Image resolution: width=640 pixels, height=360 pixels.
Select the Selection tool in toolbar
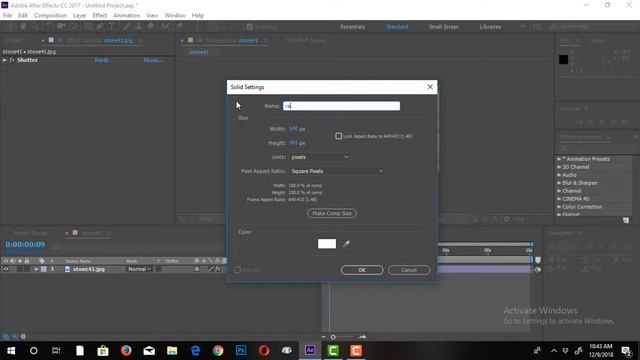tap(11, 27)
